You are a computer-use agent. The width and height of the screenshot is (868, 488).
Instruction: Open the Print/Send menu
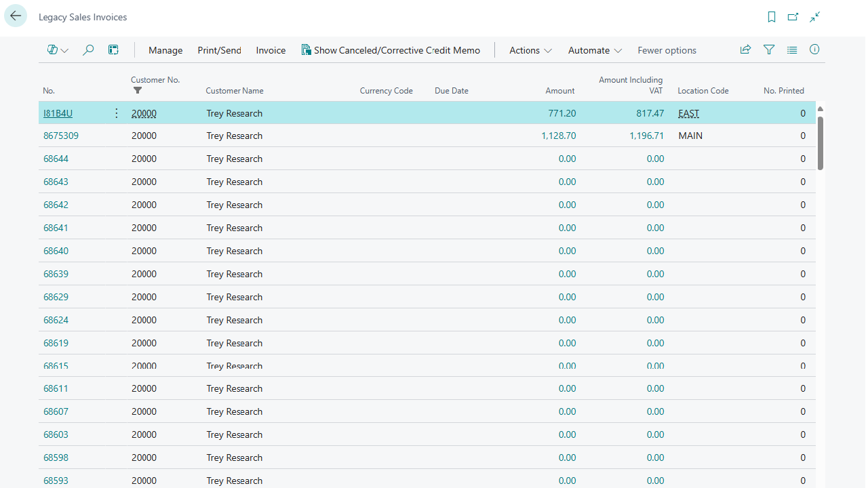219,50
